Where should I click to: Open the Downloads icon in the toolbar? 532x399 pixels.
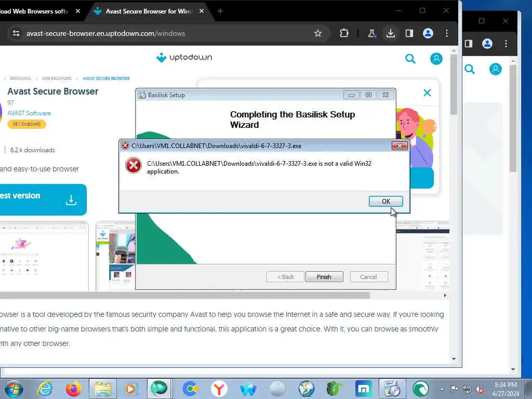[x=391, y=33]
